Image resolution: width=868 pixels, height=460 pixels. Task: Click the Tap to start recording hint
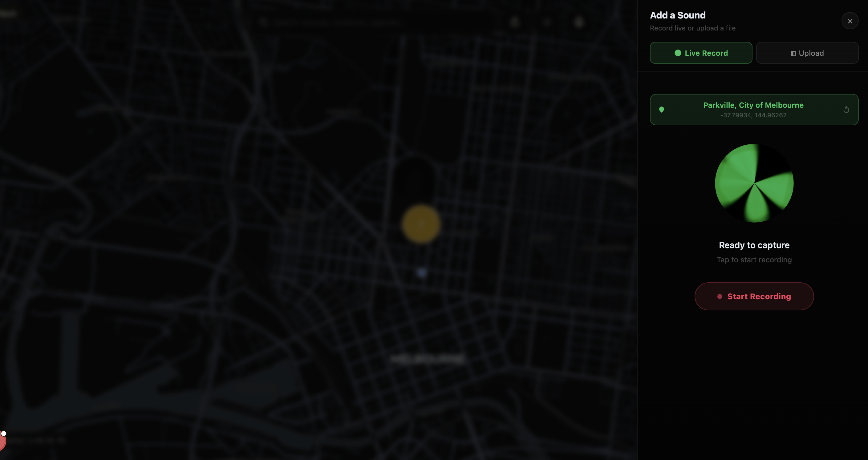pyautogui.click(x=754, y=260)
